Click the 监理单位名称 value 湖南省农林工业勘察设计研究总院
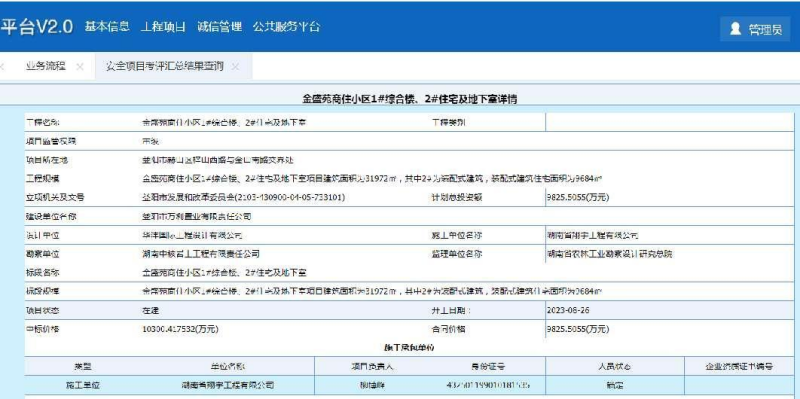This screenshot has width=800, height=399. coord(609,254)
